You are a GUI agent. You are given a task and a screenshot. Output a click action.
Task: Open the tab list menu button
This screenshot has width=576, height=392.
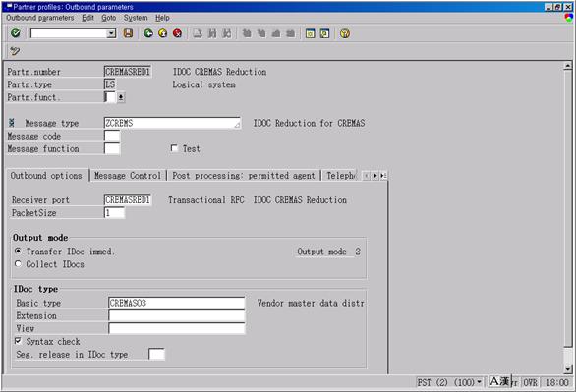[x=383, y=176]
